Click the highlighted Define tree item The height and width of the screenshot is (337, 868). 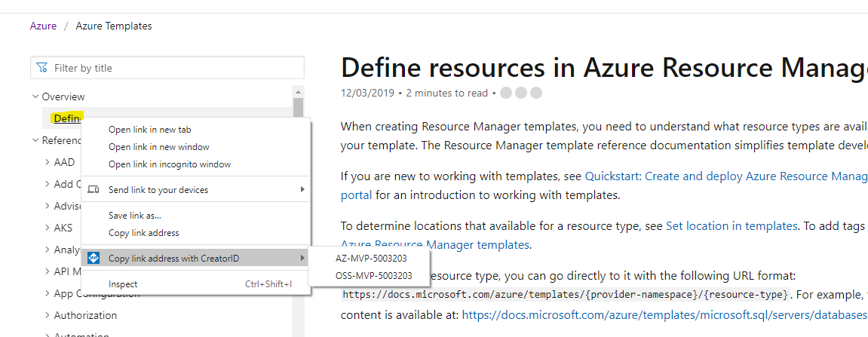point(68,118)
